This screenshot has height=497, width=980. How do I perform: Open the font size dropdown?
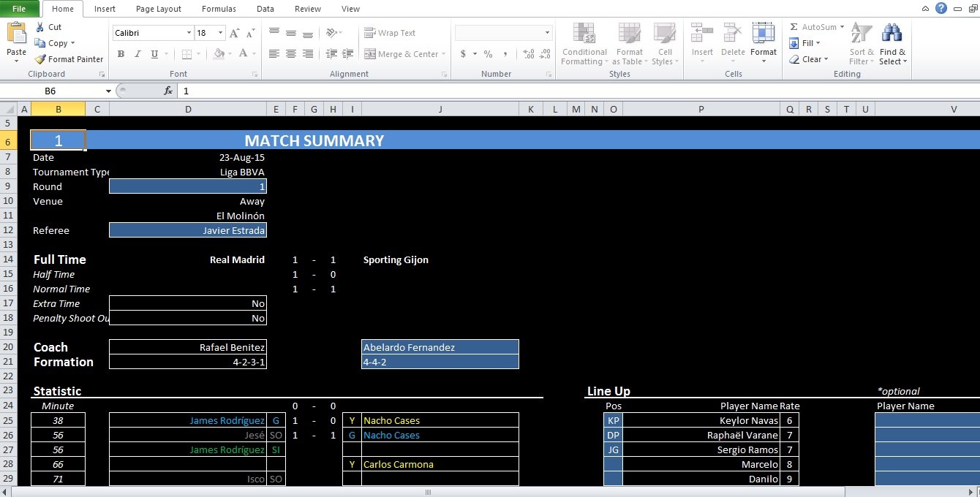point(220,33)
